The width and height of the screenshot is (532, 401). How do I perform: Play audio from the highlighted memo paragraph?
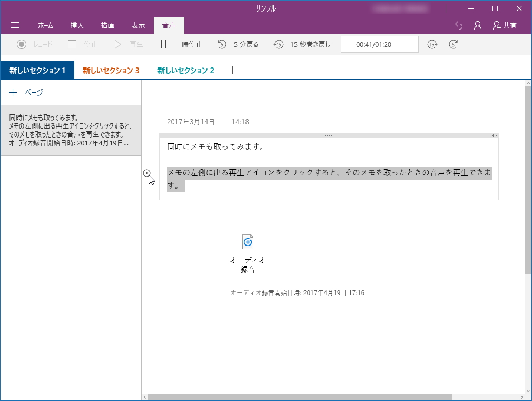coord(146,172)
